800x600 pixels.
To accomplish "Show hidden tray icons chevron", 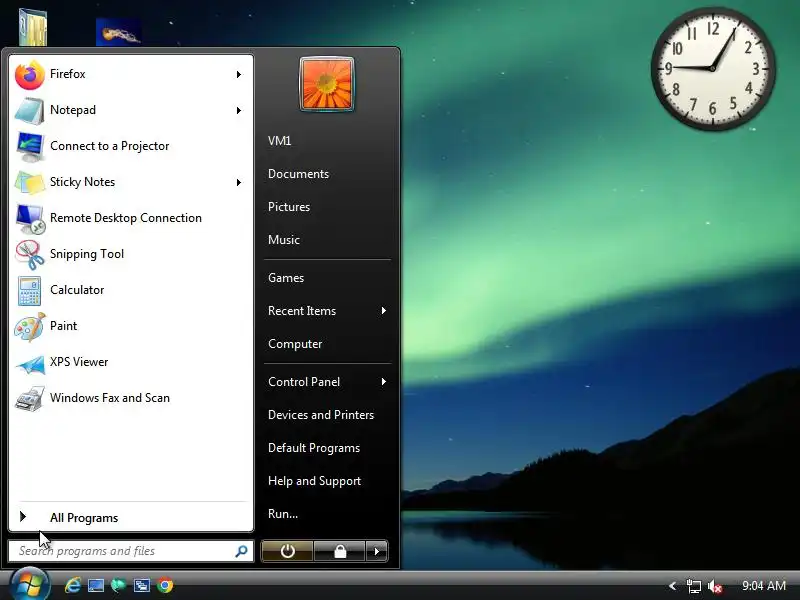I will point(672,587).
